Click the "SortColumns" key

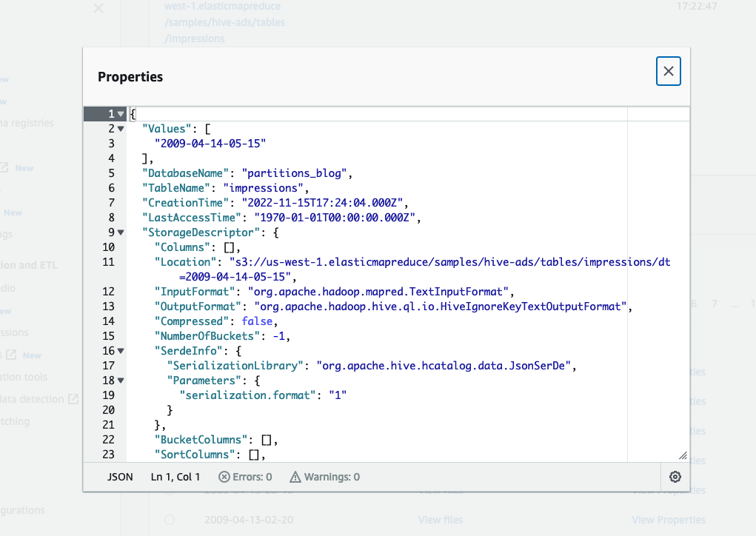point(195,455)
